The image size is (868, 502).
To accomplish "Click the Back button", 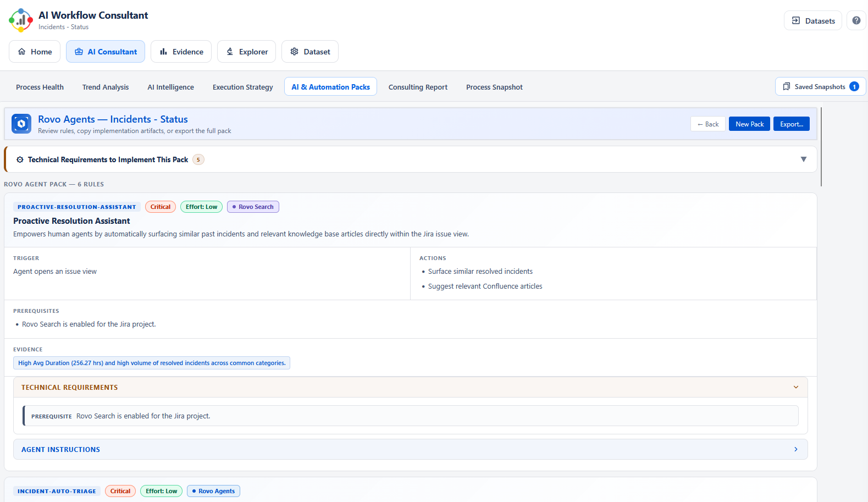I will [708, 124].
